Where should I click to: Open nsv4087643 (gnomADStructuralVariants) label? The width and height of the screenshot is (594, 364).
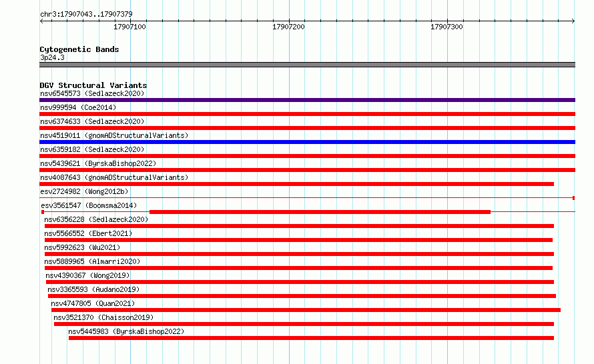tap(114, 177)
